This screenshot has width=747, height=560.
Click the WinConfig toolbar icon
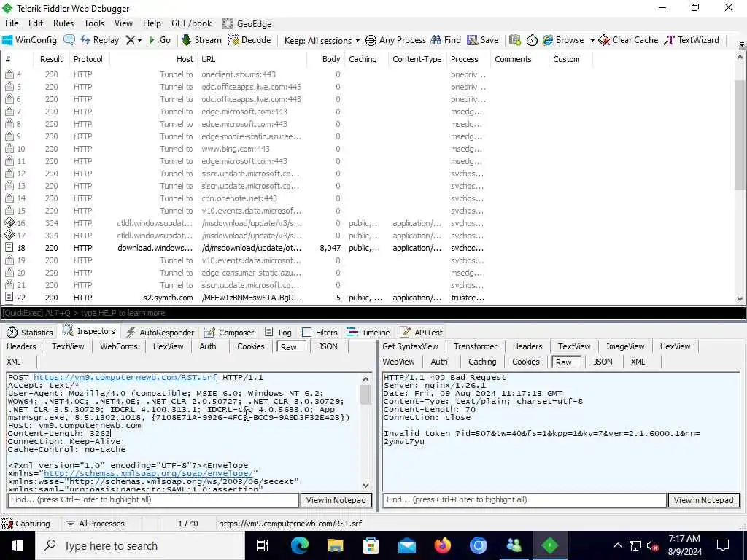click(29, 41)
